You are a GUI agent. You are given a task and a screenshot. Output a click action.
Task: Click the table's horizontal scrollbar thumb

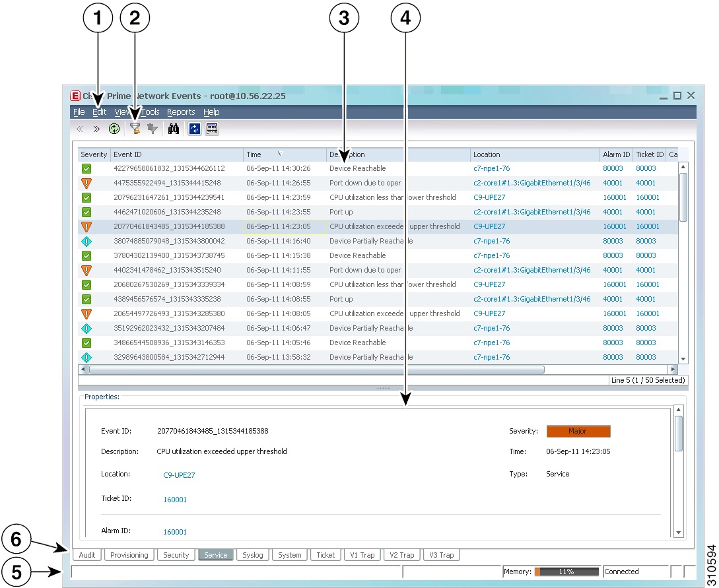[316, 370]
